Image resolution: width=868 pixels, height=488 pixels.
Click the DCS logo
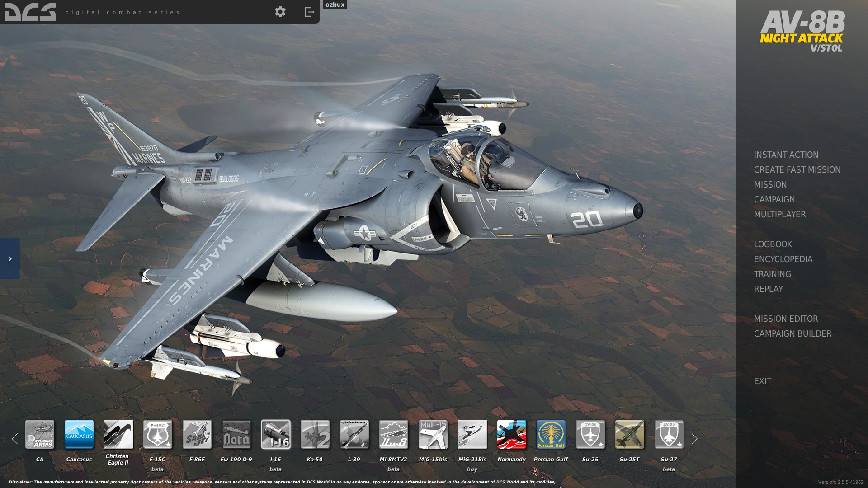point(30,12)
